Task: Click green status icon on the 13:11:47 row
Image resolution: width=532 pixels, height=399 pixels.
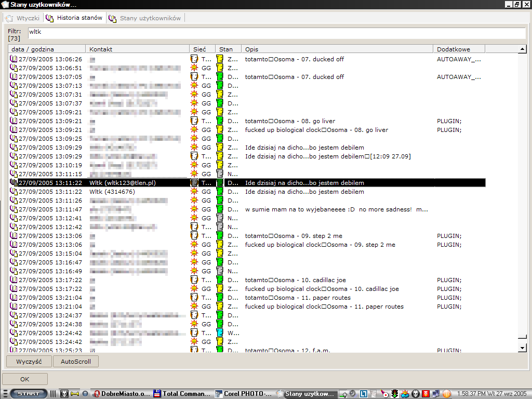Action: point(220,209)
